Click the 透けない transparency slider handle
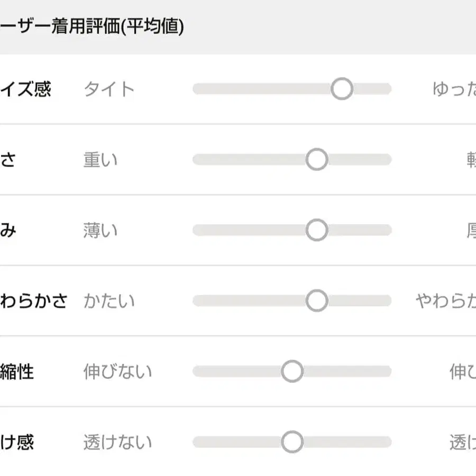Viewport: 476px width, 476px height. click(292, 442)
